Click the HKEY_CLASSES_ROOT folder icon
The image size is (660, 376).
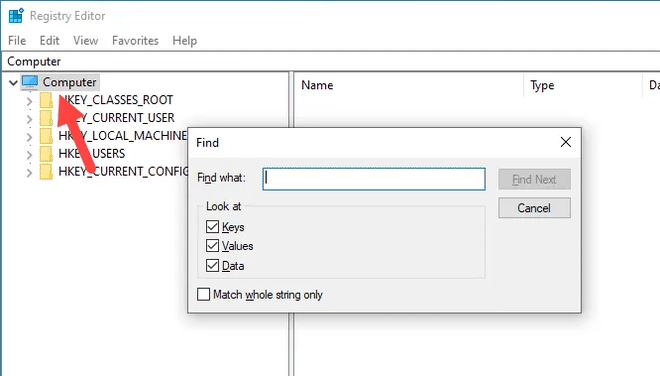pyautogui.click(x=46, y=100)
